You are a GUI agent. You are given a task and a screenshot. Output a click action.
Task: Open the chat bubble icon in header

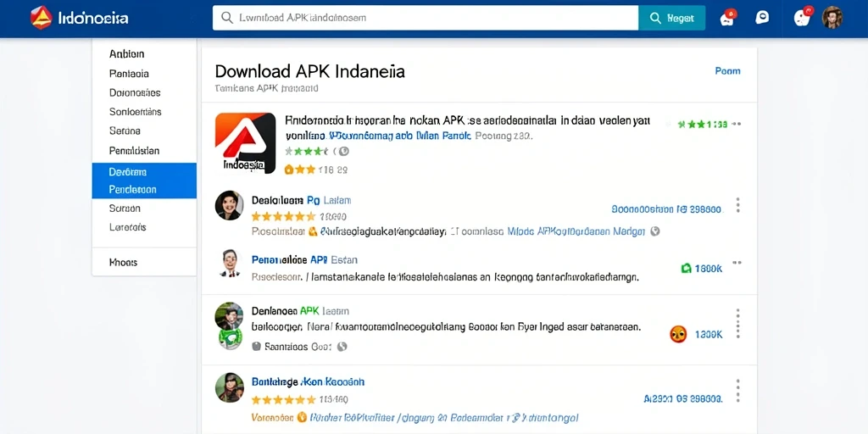[762, 18]
